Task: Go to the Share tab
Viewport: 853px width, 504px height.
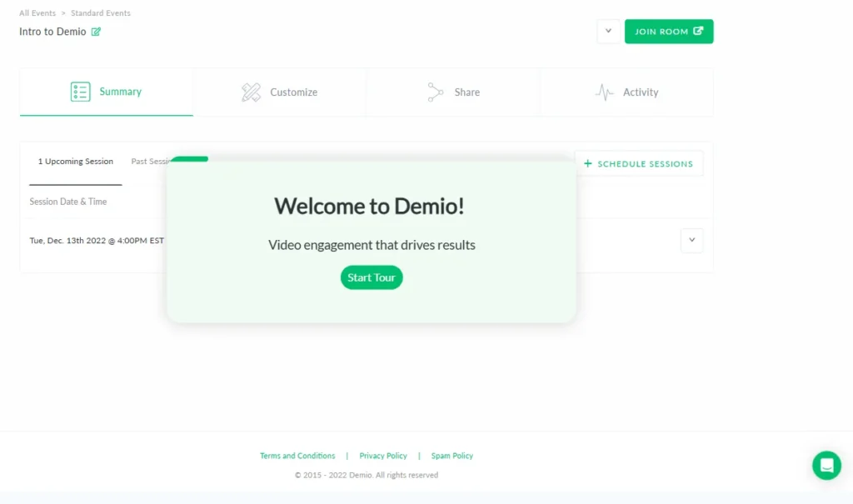Action: (453, 92)
